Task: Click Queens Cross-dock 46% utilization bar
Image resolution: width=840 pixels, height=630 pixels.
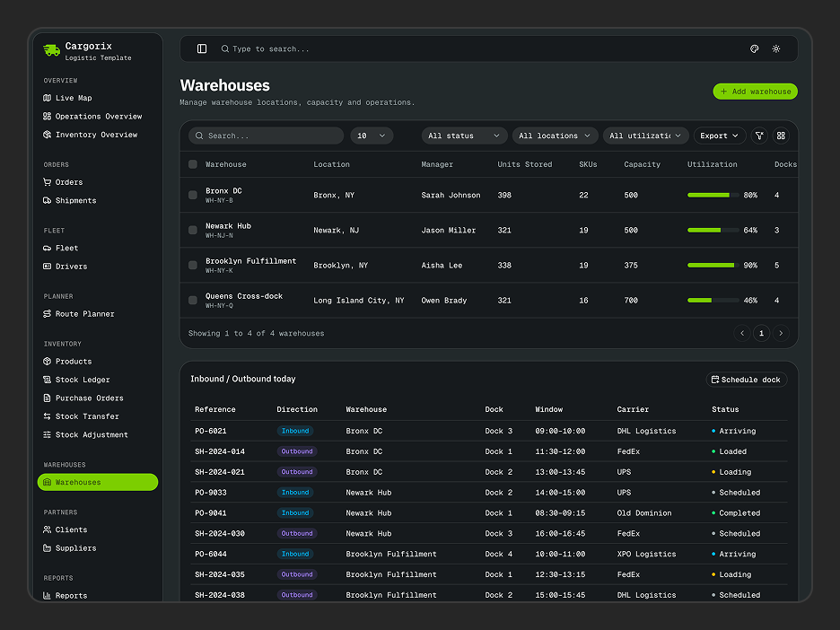Action: coord(713,301)
